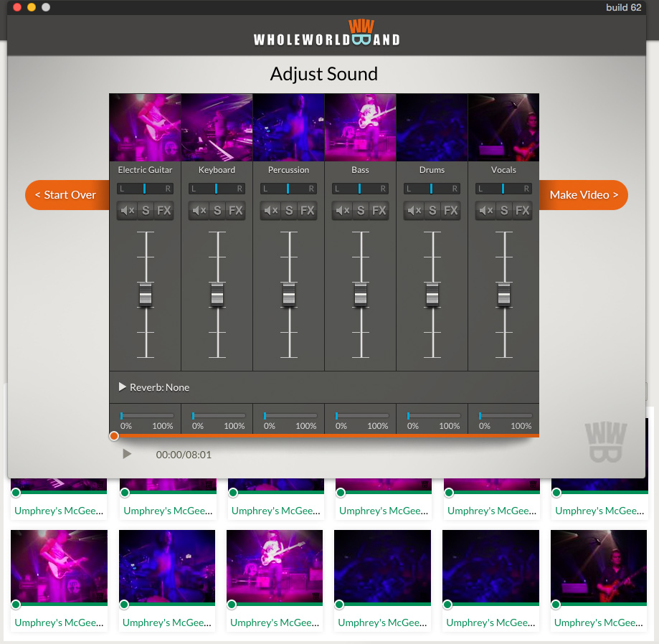Image resolution: width=659 pixels, height=644 pixels.
Task: Click the Vocals volume fader
Action: click(x=504, y=294)
